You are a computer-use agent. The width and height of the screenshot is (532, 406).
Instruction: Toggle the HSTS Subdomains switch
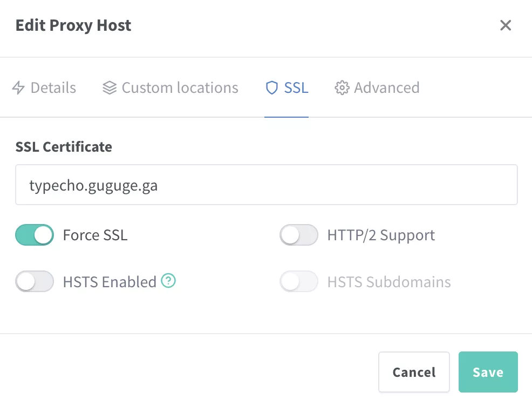point(299,282)
